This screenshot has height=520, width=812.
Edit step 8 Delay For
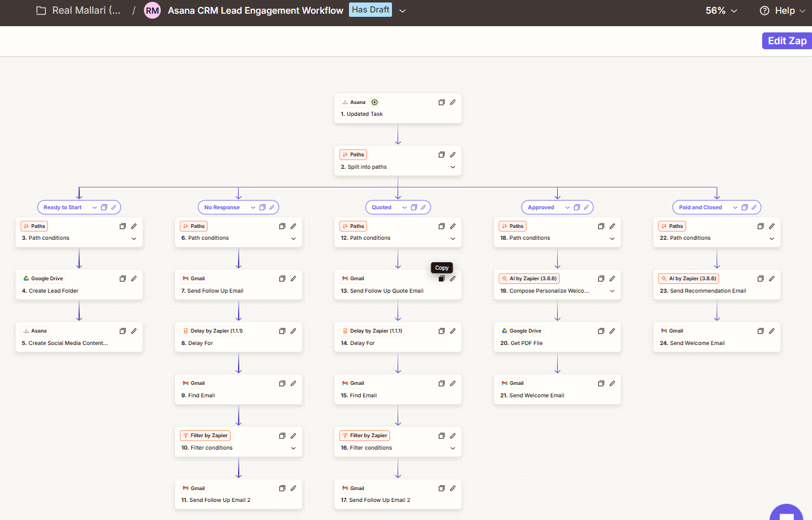point(294,331)
